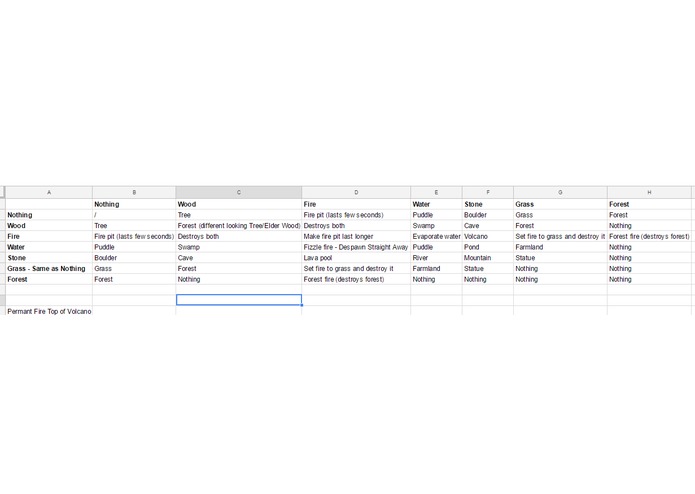This screenshot has width=695, height=494.
Task: Click the Fizzle fire - Despawn Straight Away cell
Action: click(356, 247)
